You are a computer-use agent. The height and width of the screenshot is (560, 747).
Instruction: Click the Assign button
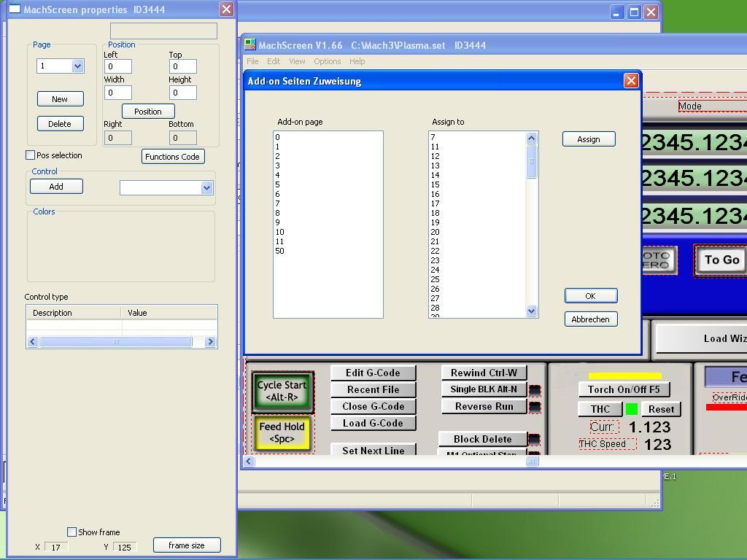click(x=589, y=139)
